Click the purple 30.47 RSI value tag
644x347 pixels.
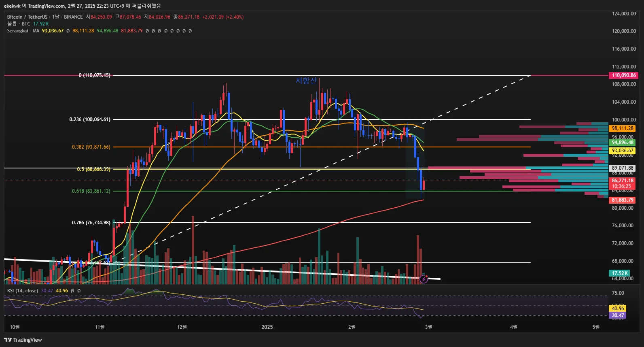coord(618,315)
